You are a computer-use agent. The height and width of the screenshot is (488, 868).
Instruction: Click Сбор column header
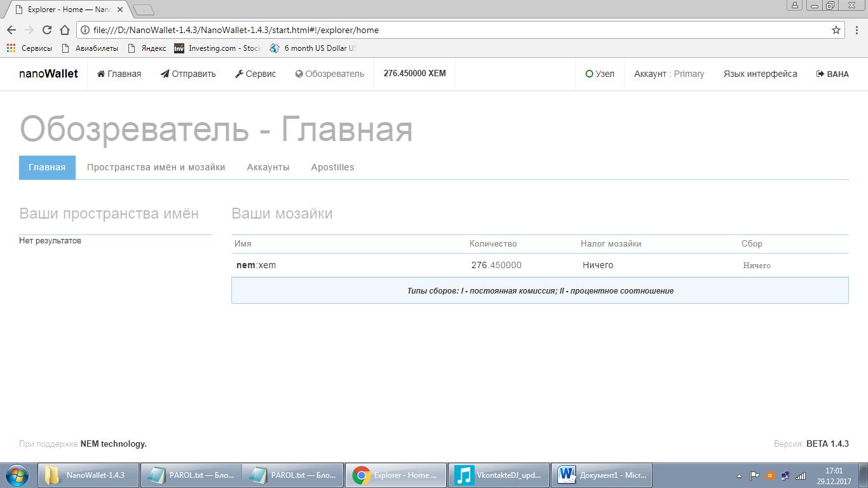[752, 244]
